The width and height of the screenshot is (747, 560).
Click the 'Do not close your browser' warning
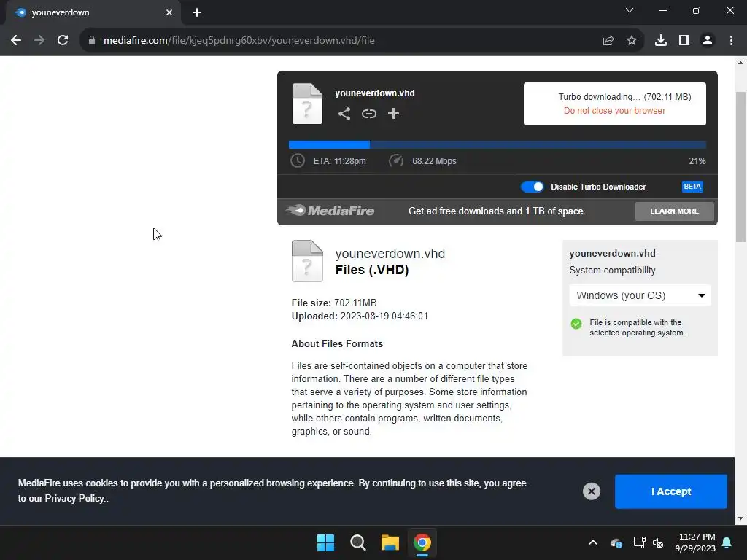pyautogui.click(x=614, y=111)
